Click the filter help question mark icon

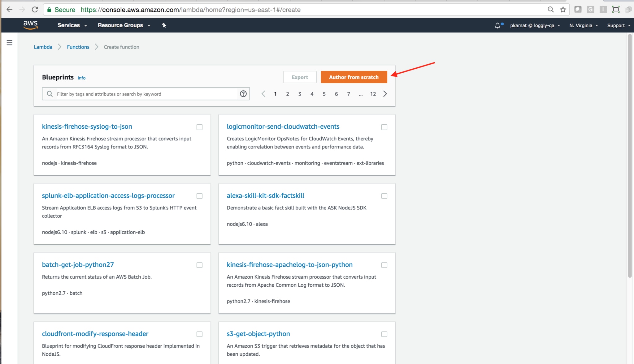point(243,94)
